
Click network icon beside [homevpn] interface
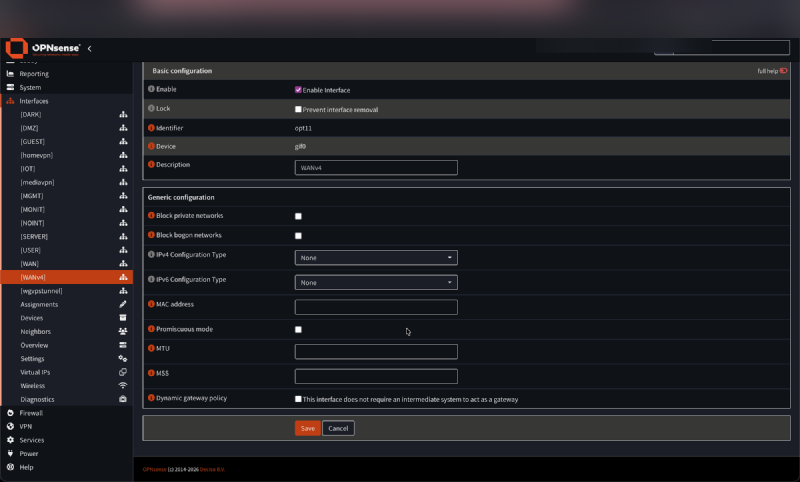click(123, 155)
